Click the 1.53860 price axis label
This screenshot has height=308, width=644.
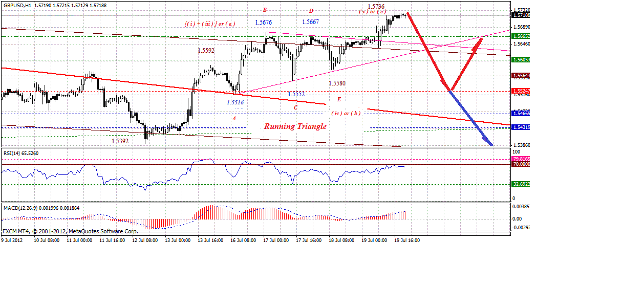tap(521, 145)
